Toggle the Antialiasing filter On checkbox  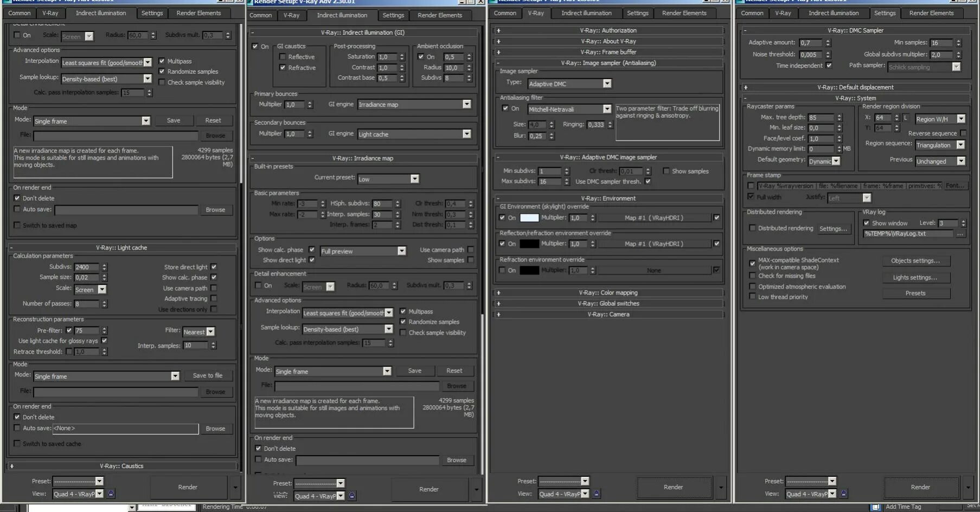(x=505, y=108)
